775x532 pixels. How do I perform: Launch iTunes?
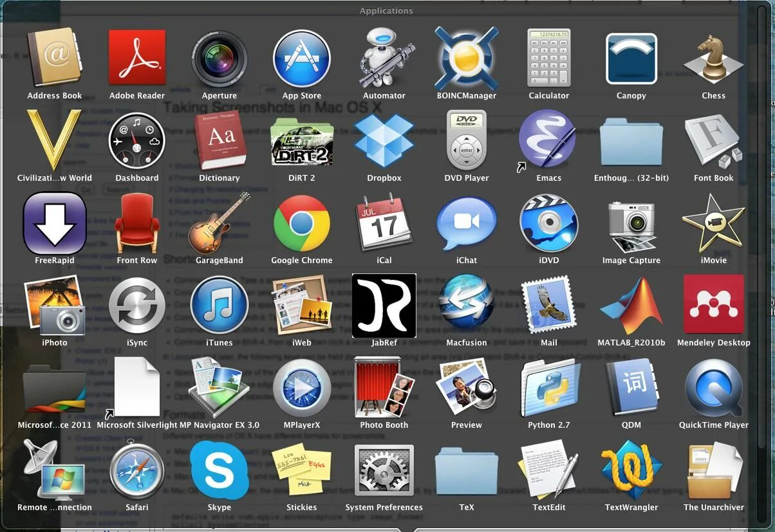click(x=219, y=306)
